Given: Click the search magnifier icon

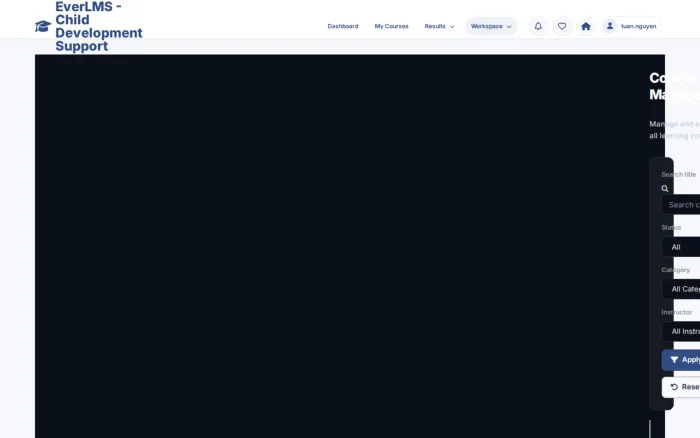Looking at the screenshot, I should point(665,189).
